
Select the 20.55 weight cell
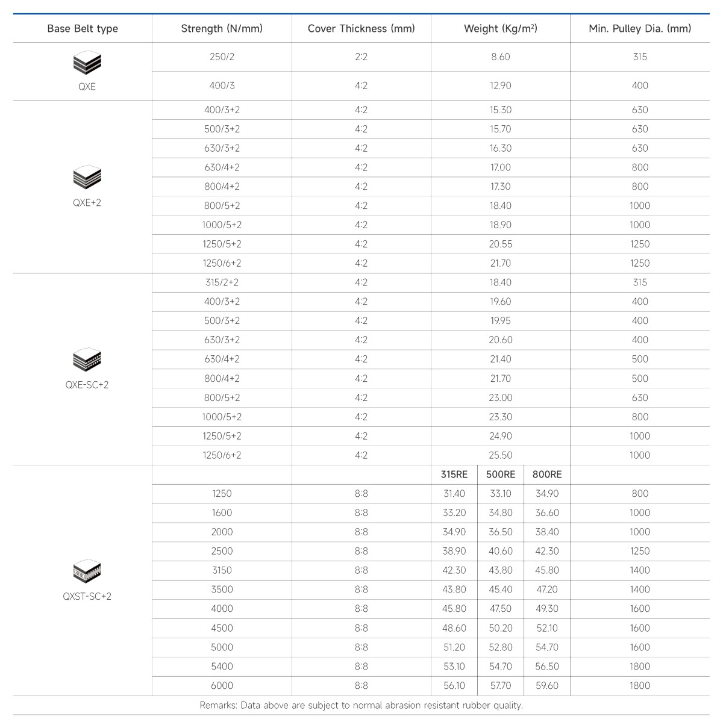tap(500, 244)
